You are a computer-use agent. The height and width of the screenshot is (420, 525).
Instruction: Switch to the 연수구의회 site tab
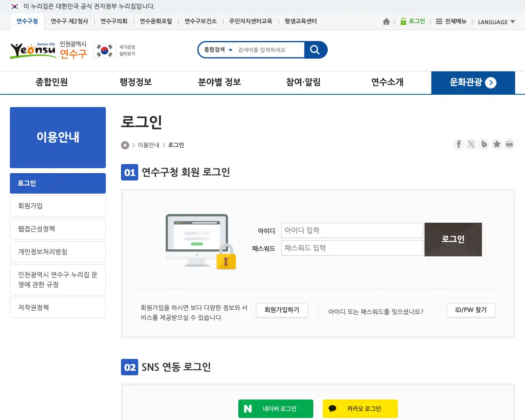point(114,21)
